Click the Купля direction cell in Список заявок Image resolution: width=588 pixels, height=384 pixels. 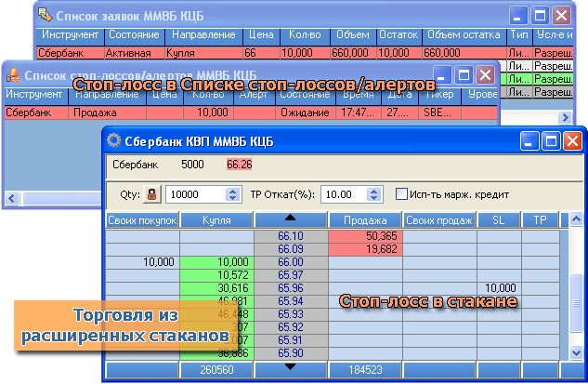[x=203, y=53]
